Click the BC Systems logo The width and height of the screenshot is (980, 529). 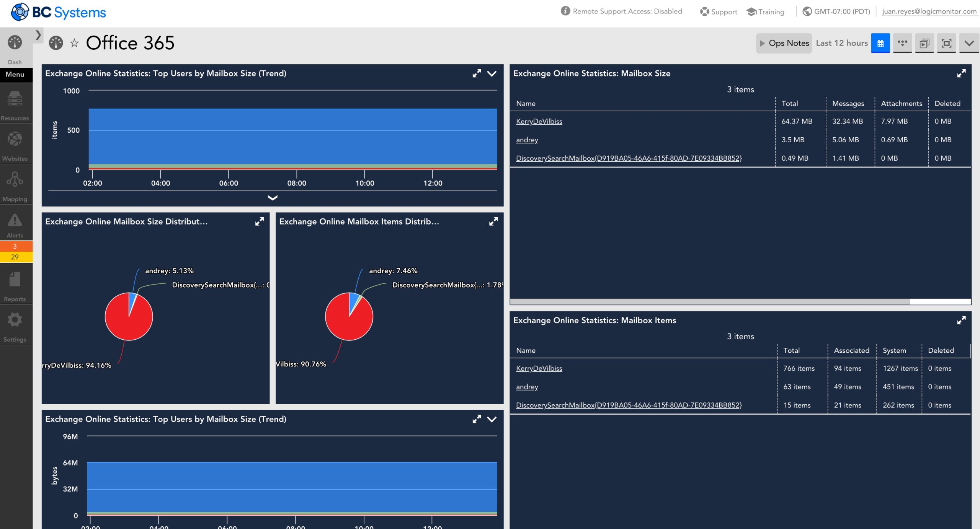point(58,12)
